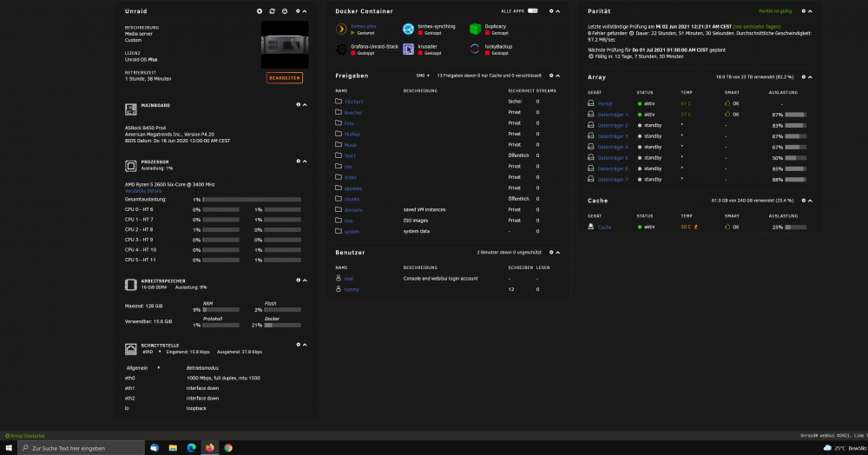This screenshot has width=868, height=455.
Task: Open the Musik share
Action: 351,145
